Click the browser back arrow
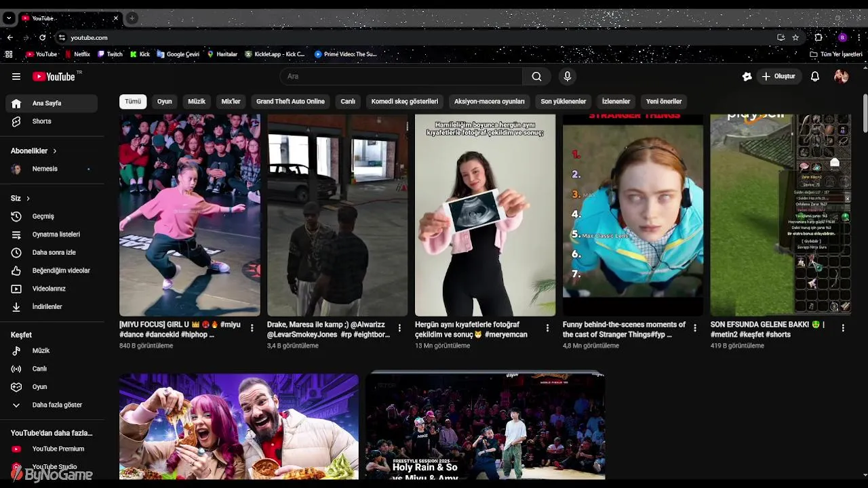The width and height of the screenshot is (868, 488). coord(9,38)
